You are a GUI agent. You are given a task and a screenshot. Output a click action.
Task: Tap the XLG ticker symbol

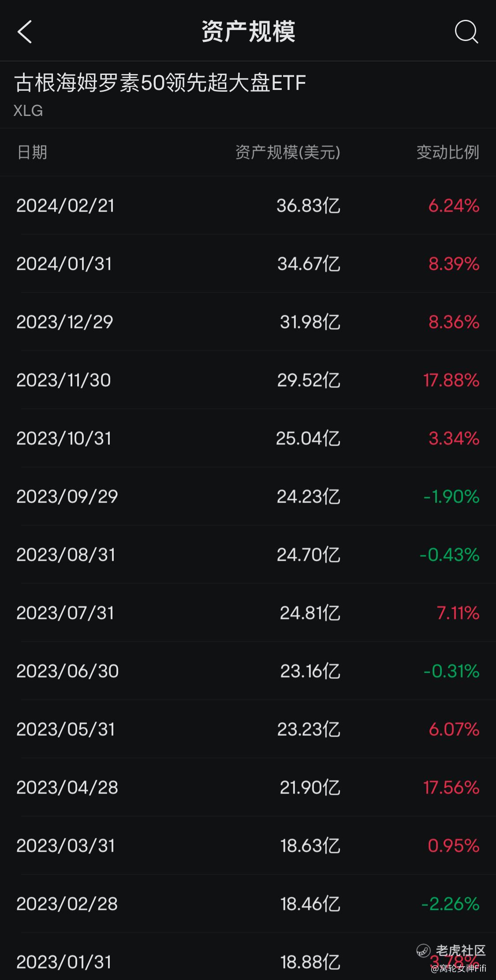point(28,110)
